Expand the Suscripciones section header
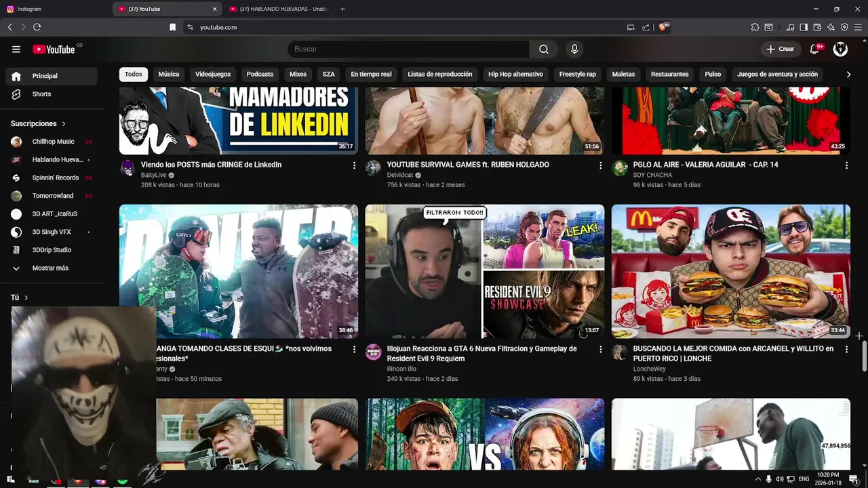Screen dimensions: 868x488 tap(39, 124)
